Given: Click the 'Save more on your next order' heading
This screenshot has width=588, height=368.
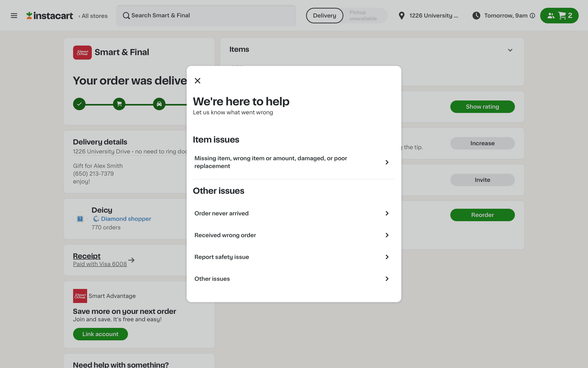Looking at the screenshot, I should pos(124,312).
